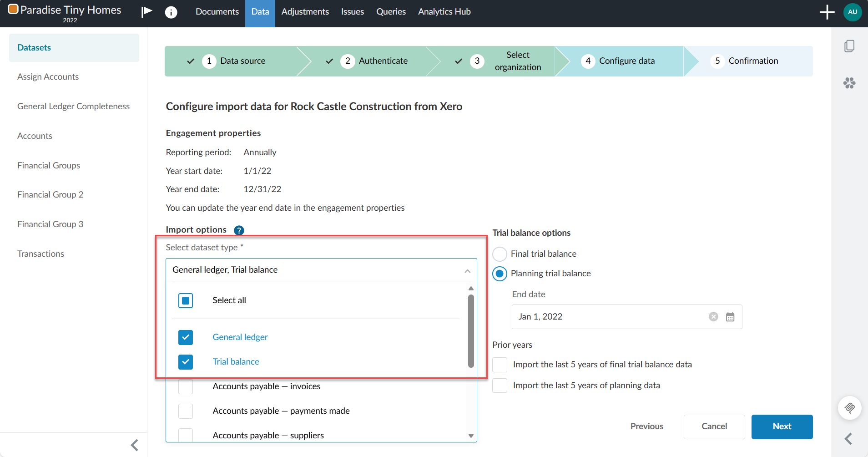Select the Final trial balance radio button
The width and height of the screenshot is (868, 457).
[499, 254]
